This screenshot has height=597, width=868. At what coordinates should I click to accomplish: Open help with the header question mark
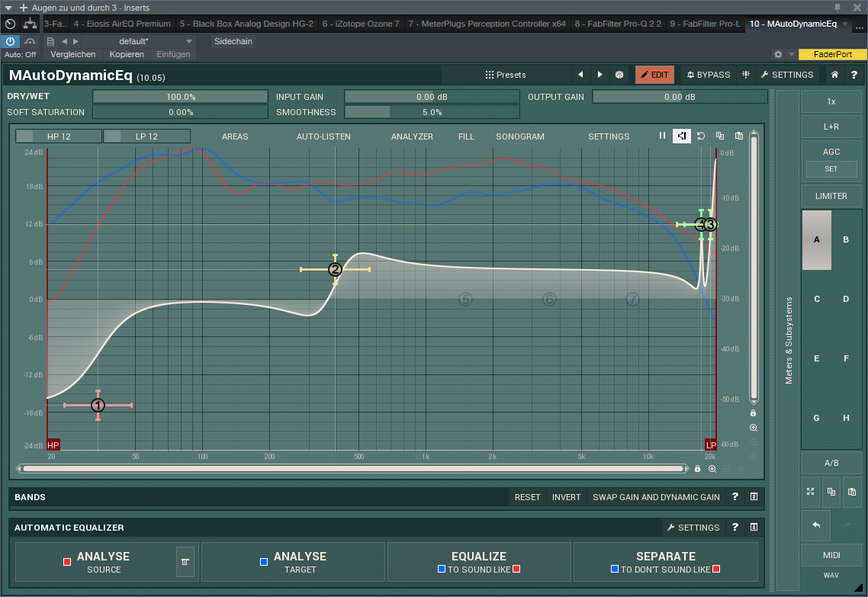854,75
